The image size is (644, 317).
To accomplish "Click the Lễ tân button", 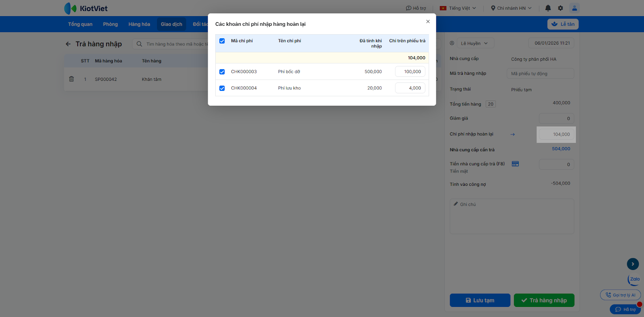I will click(x=563, y=24).
